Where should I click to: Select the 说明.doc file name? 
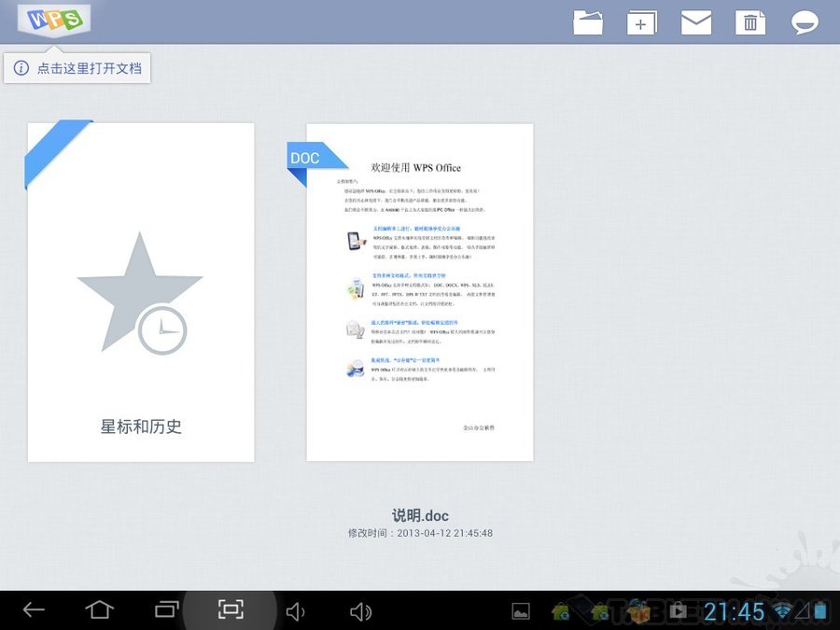click(x=420, y=515)
